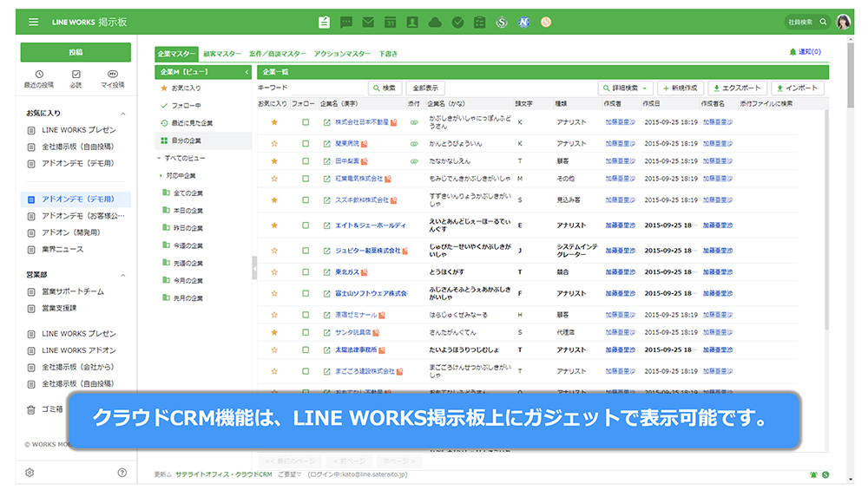The height and width of the screenshot is (490, 868).
Task: Click the attachment clip icon for 関東病院
Action: tap(414, 144)
